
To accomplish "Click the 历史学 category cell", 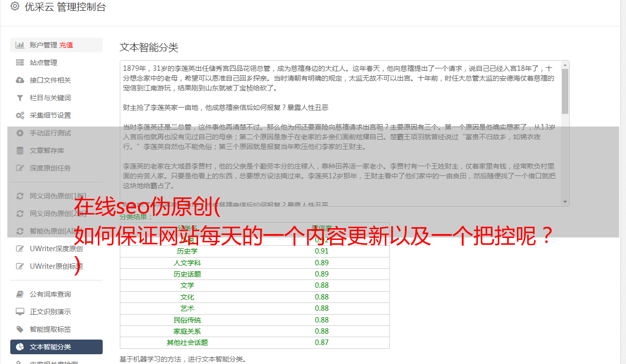I will pyautogui.click(x=187, y=251).
